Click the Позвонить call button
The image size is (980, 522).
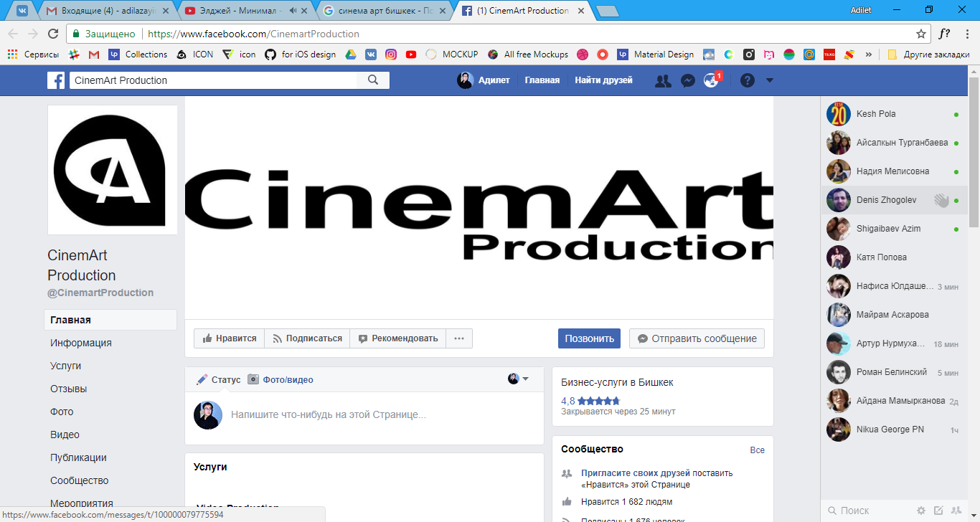click(x=589, y=338)
